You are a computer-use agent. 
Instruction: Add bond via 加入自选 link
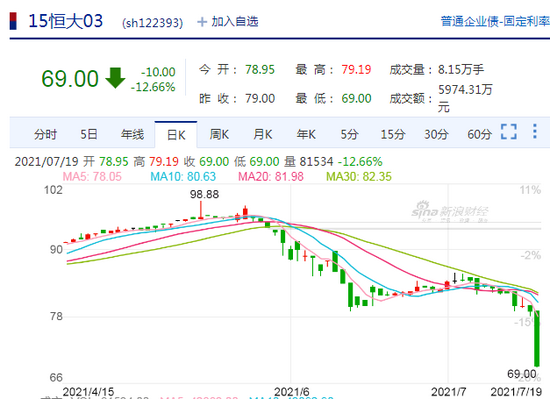pyautogui.click(x=235, y=22)
